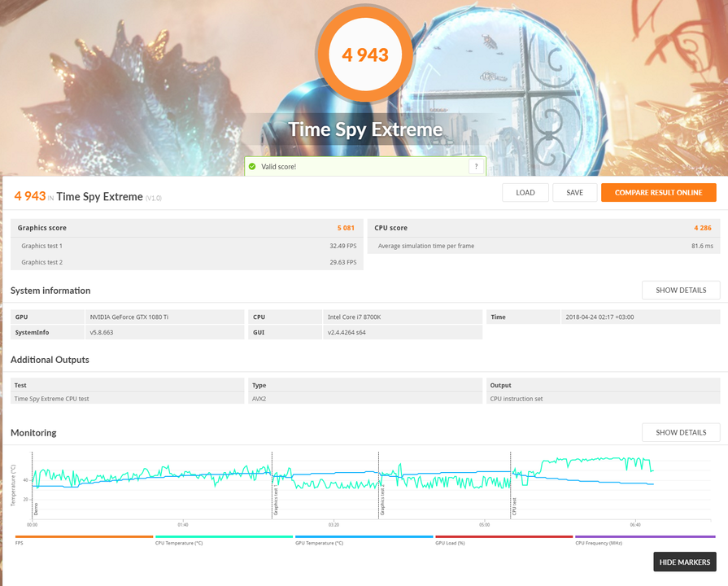Click Intel Core i7 8700K cell

click(403, 317)
